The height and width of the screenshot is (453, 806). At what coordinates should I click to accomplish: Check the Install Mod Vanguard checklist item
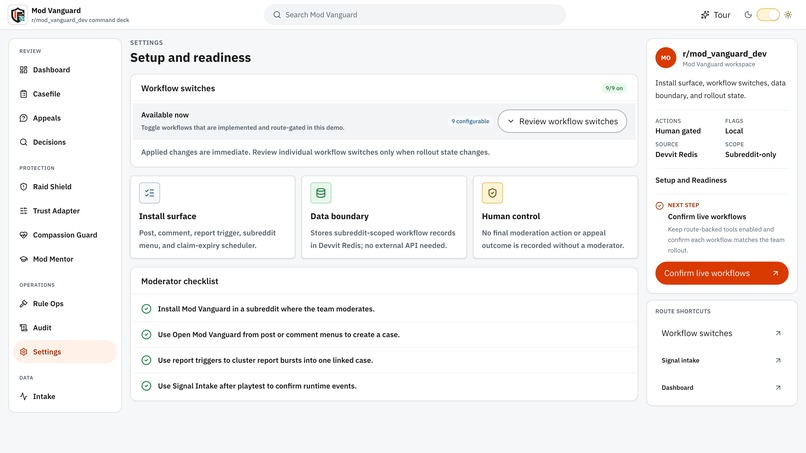pyautogui.click(x=384, y=309)
